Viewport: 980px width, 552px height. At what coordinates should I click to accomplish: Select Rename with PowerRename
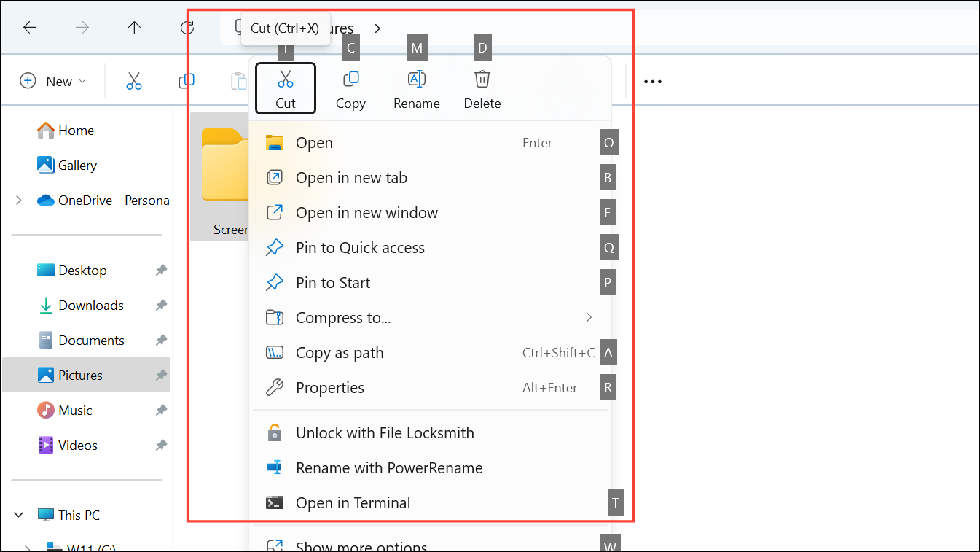[430, 468]
